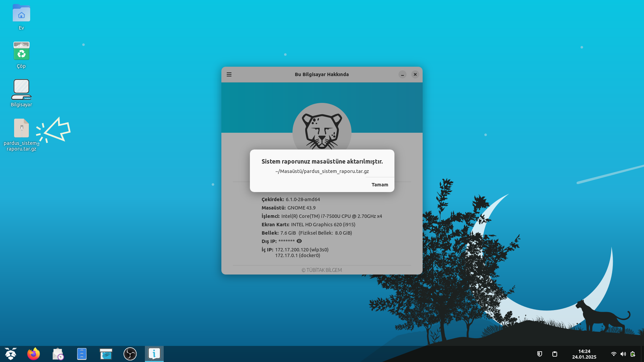Launch OBS Studio from the taskbar
Viewport: 644px width, 362px height.
130,354
